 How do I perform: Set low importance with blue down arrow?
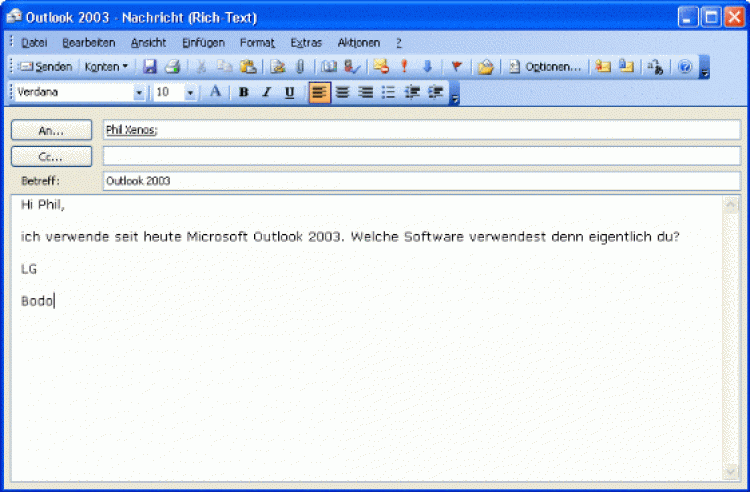(427, 67)
